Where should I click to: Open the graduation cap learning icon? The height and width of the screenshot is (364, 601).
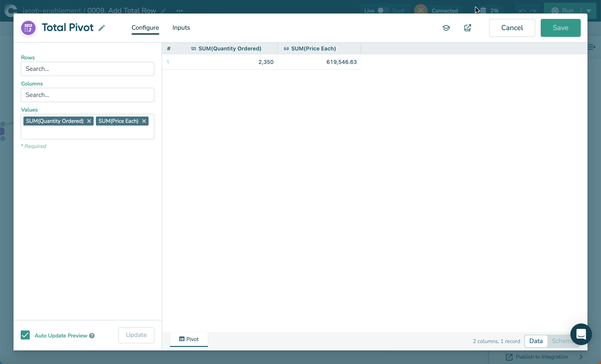click(x=446, y=28)
